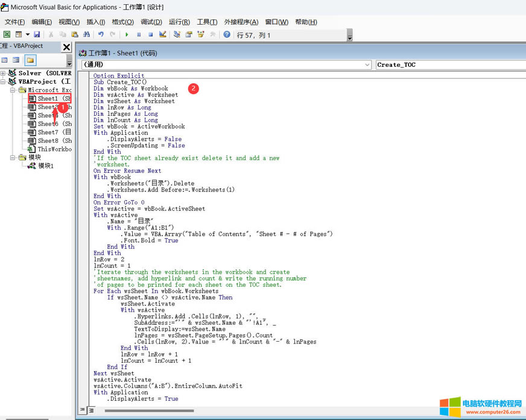
Task: Open the Project Explorer toolbar icon
Action: pos(177,35)
